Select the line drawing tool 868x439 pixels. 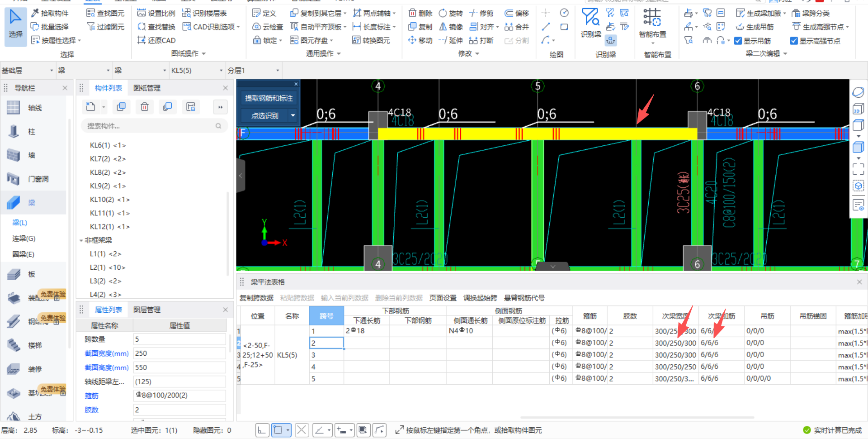pos(546,27)
